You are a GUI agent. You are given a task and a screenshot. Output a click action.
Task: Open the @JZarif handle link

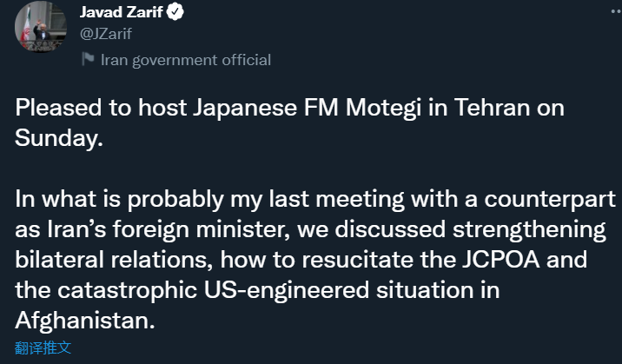coord(108,36)
